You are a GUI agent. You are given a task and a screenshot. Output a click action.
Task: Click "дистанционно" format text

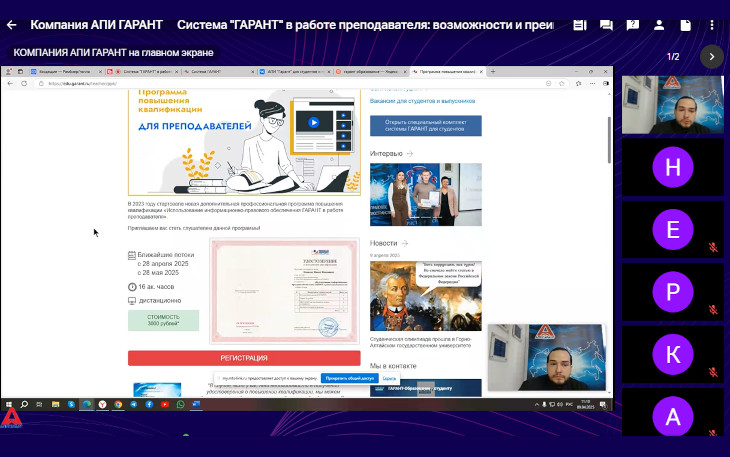[x=160, y=301]
